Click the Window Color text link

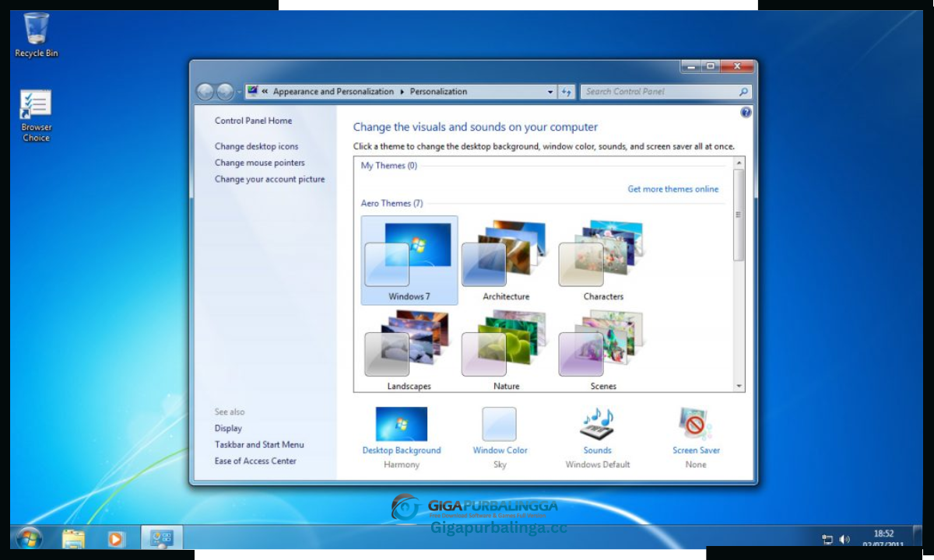(500, 450)
